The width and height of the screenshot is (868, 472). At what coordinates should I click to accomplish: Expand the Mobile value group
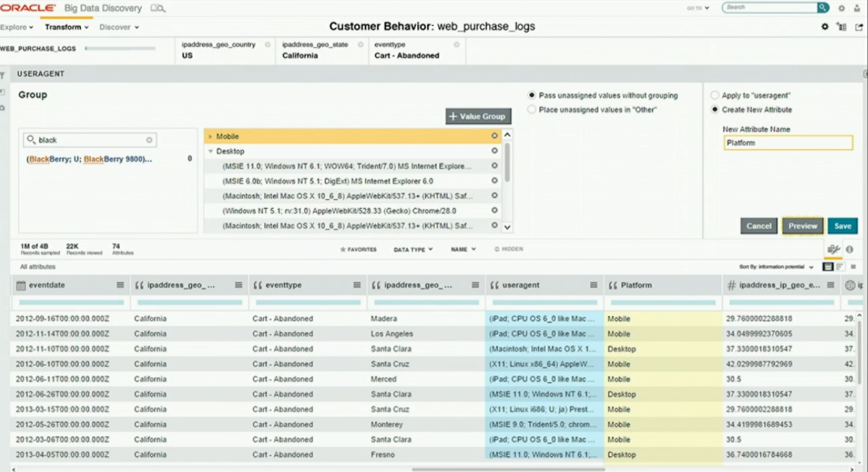(x=210, y=136)
